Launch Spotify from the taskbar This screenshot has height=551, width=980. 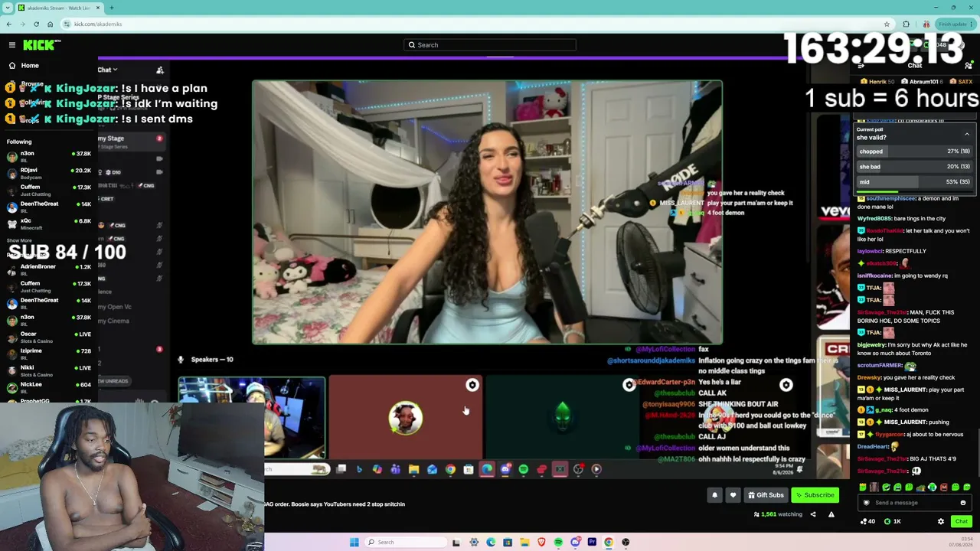tap(558, 542)
